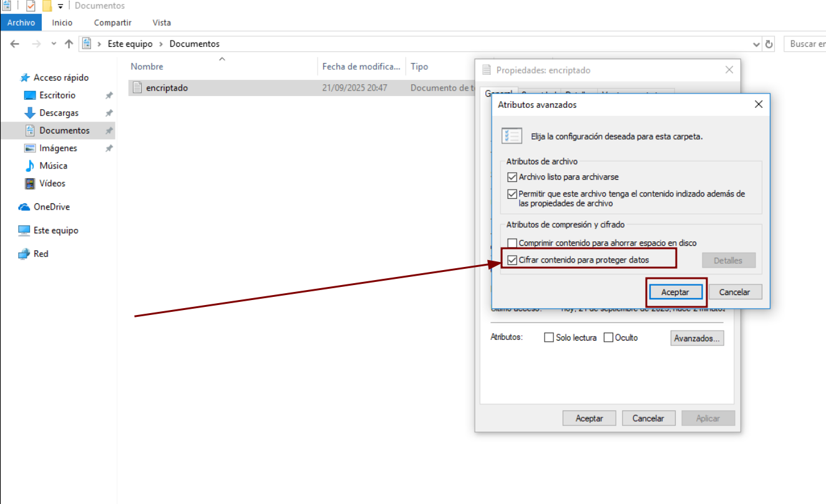This screenshot has height=504, width=826.
Task: Click the encriptado file document icon
Action: [x=137, y=88]
